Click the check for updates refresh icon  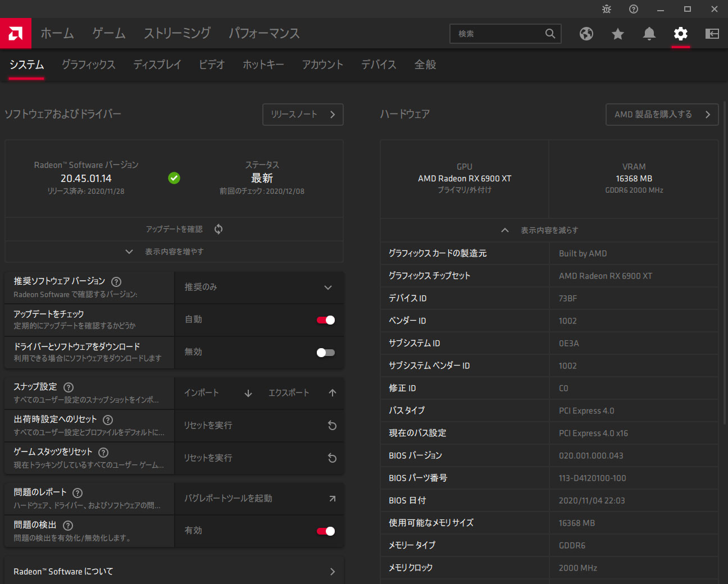[x=219, y=229]
